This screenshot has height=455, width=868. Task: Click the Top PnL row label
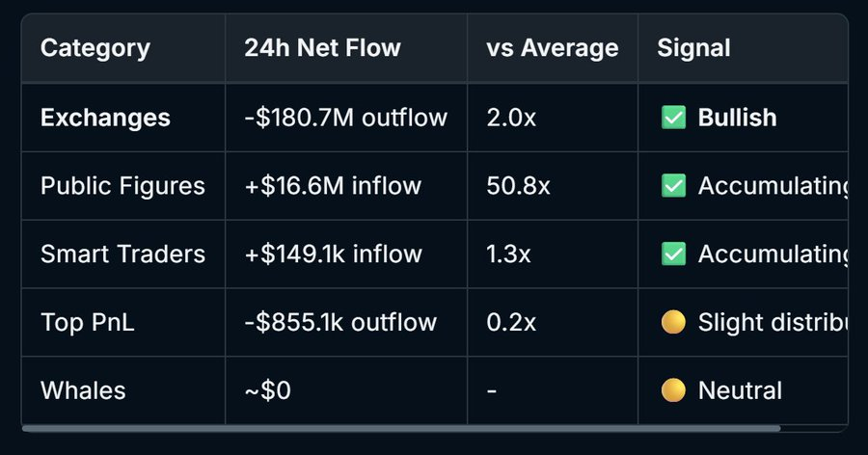(x=87, y=323)
